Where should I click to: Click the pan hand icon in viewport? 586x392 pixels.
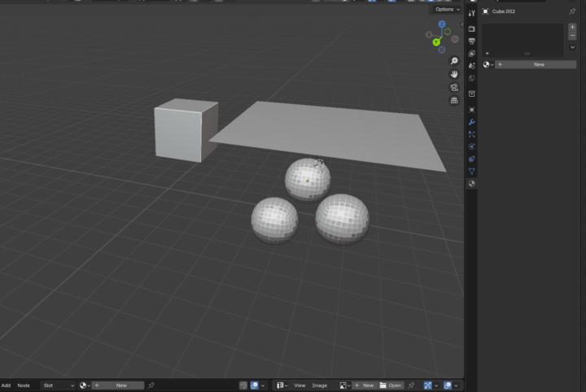454,74
